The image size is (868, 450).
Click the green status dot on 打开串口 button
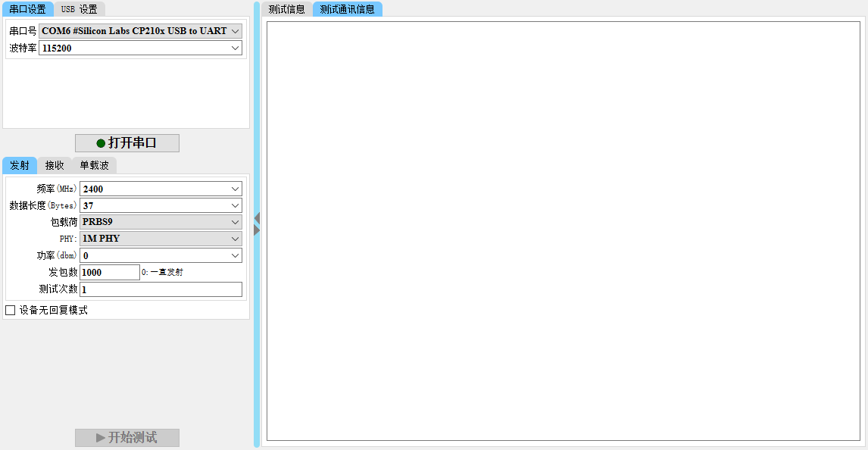(99, 142)
